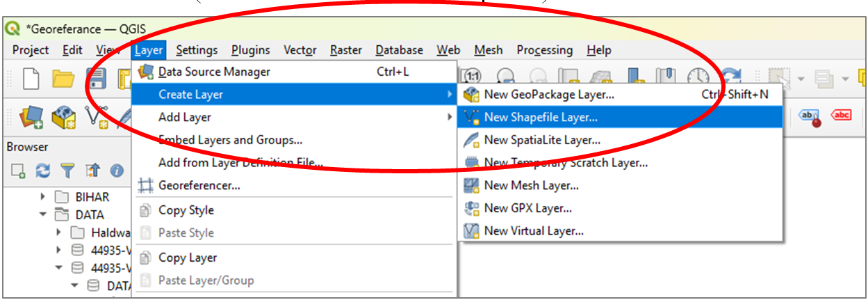The image size is (868, 300).
Task: Select New GPX Layer from the submenu
Action: click(620, 208)
